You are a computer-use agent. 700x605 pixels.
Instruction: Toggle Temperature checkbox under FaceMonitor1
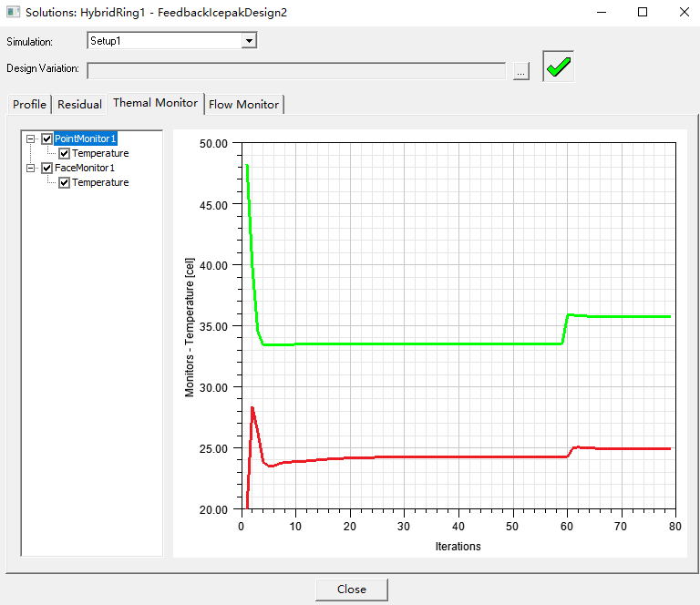(x=65, y=183)
